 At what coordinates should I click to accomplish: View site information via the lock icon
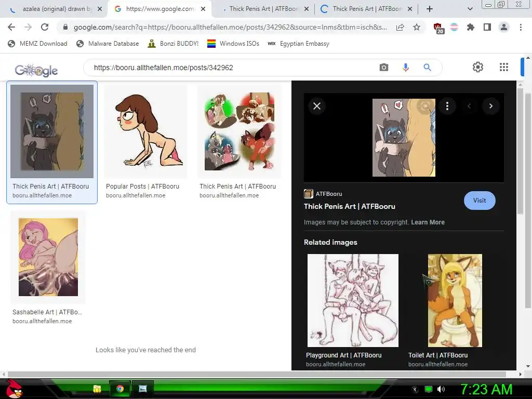coord(65,27)
